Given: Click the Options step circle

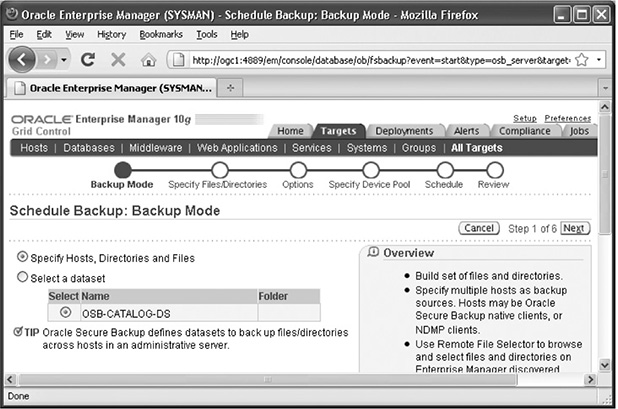Looking at the screenshot, I should point(298,170).
